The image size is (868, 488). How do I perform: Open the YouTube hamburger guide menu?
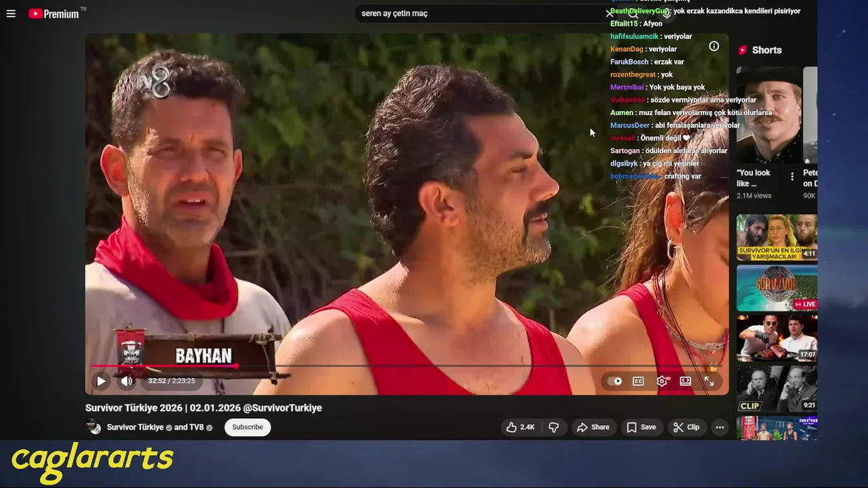click(x=11, y=14)
